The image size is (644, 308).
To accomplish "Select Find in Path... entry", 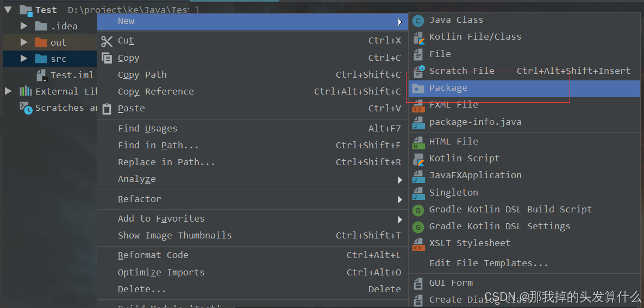I will pyautogui.click(x=253, y=146).
